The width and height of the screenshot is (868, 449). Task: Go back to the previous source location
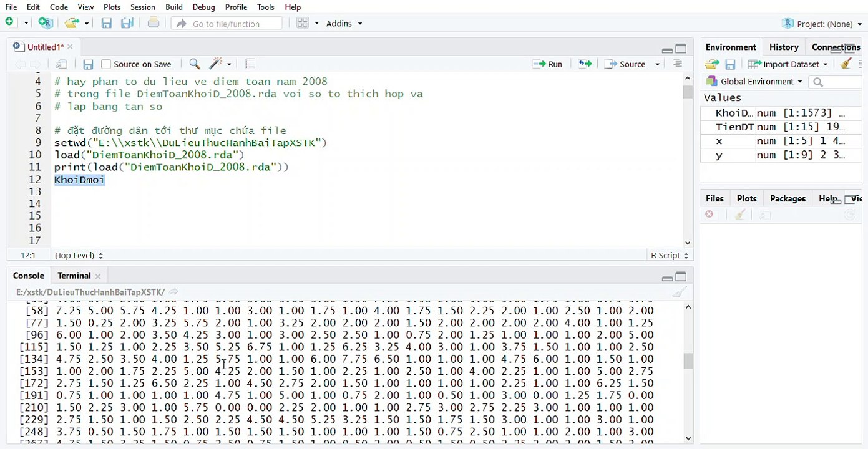[20, 64]
